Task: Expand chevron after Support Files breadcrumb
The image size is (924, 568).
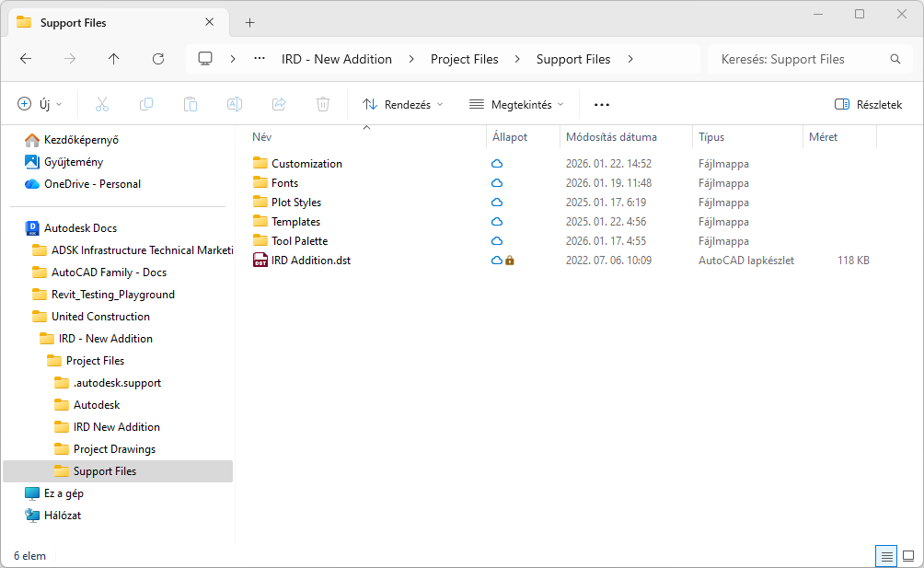Action: tap(630, 59)
